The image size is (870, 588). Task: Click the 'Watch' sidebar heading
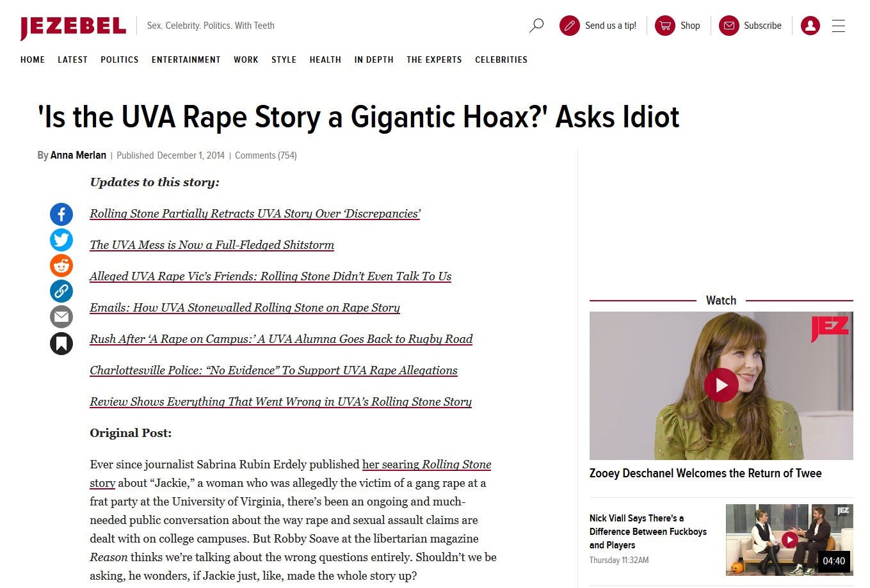tap(721, 300)
